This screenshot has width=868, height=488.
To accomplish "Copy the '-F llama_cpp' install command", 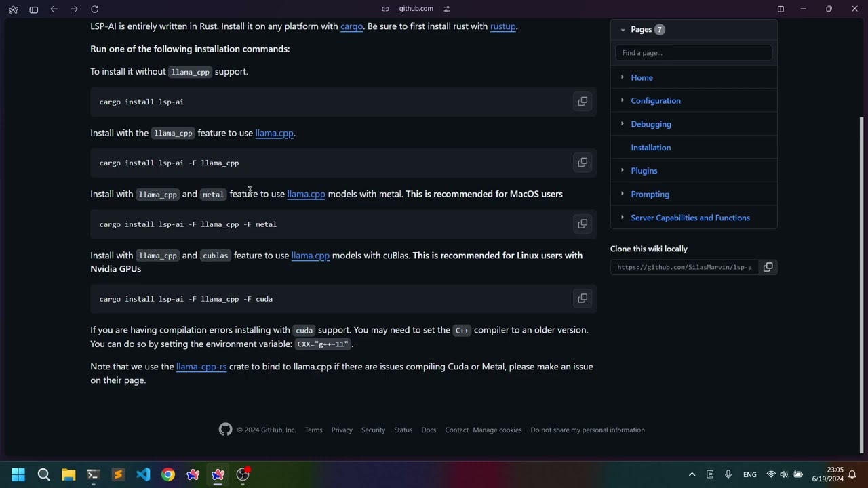I will tap(583, 163).
